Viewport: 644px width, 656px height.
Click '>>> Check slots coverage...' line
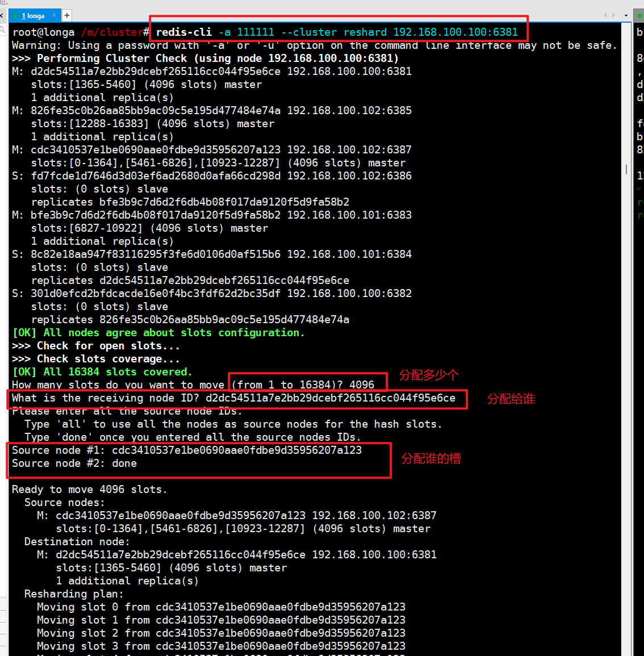96,358
